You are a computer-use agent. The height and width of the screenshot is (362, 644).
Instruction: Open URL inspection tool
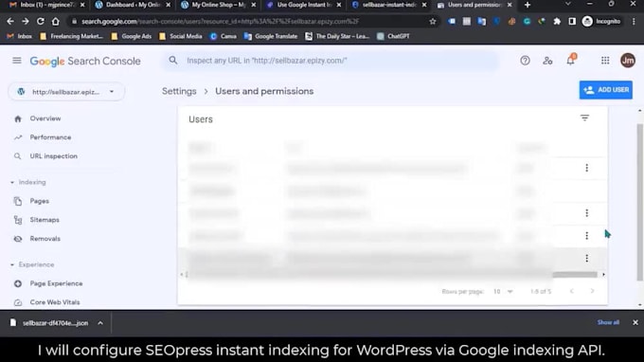click(x=53, y=156)
